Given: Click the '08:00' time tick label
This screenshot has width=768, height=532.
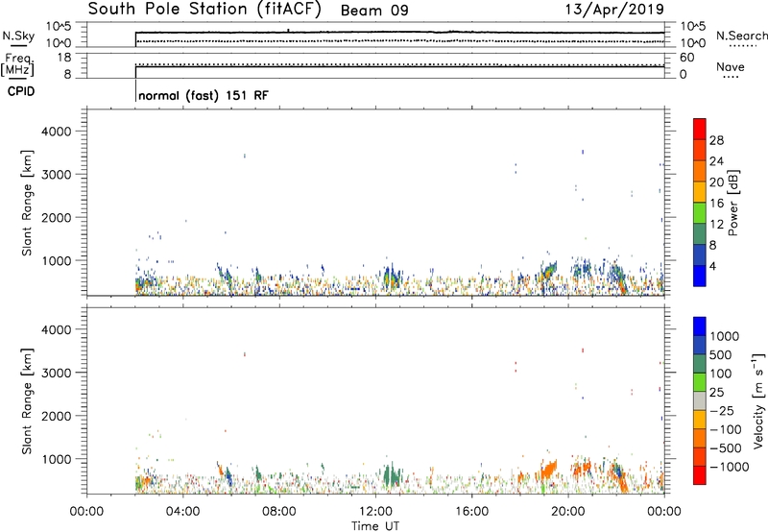Looking at the screenshot, I should (278, 512).
